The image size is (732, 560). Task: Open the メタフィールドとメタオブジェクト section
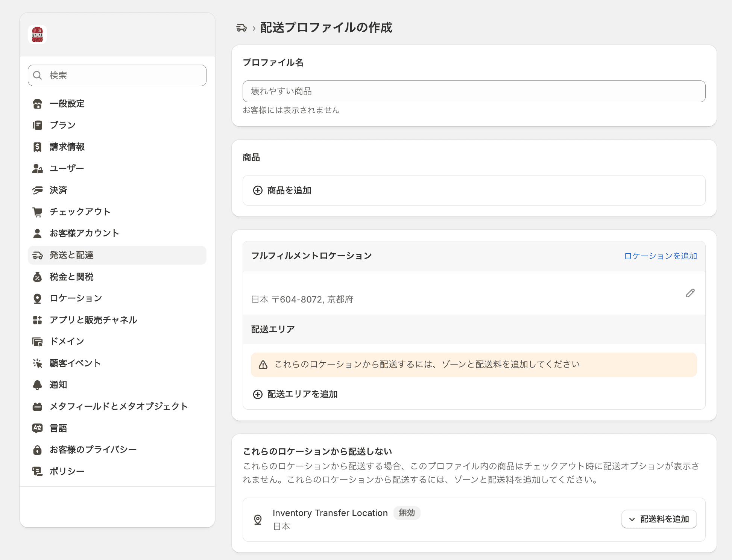click(119, 406)
